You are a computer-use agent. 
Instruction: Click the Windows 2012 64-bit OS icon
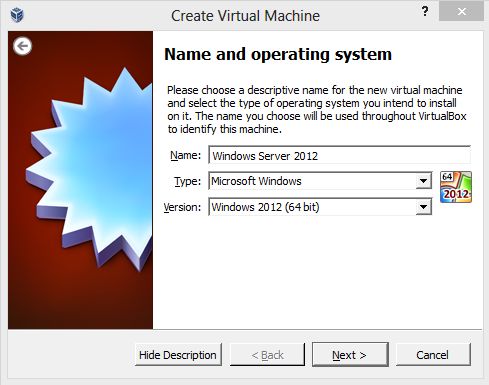456,187
